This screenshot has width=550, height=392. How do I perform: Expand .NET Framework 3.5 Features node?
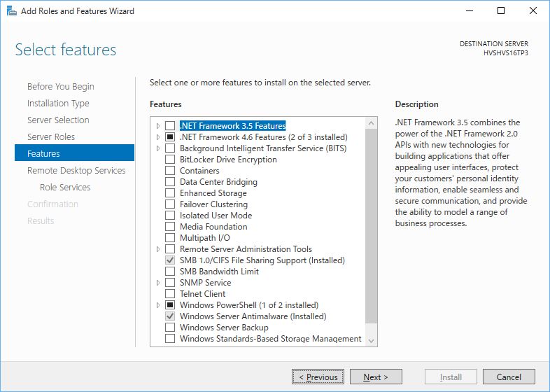coord(158,125)
